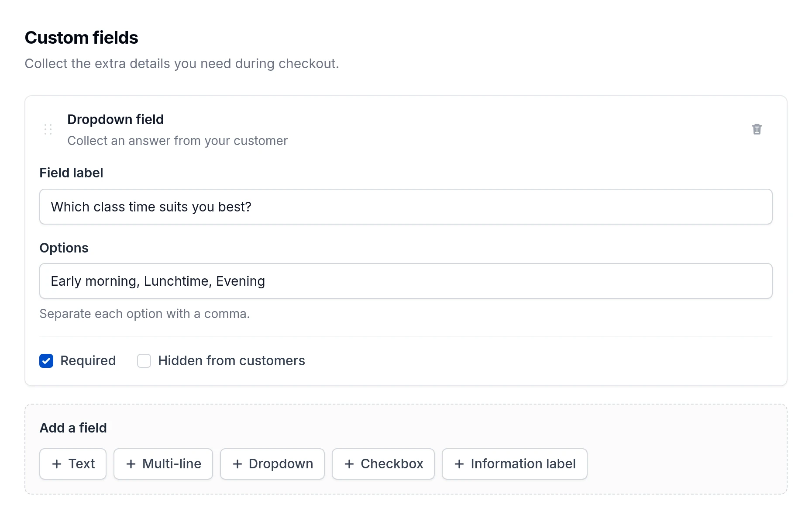Click the 'Add a field' heading
This screenshot has width=812, height=519.
(73, 428)
